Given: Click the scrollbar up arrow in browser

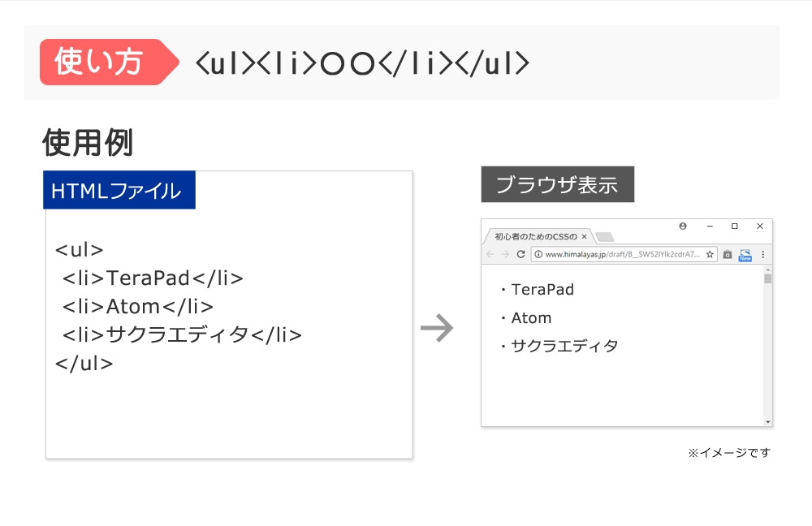Looking at the screenshot, I should pyautogui.click(x=767, y=269).
